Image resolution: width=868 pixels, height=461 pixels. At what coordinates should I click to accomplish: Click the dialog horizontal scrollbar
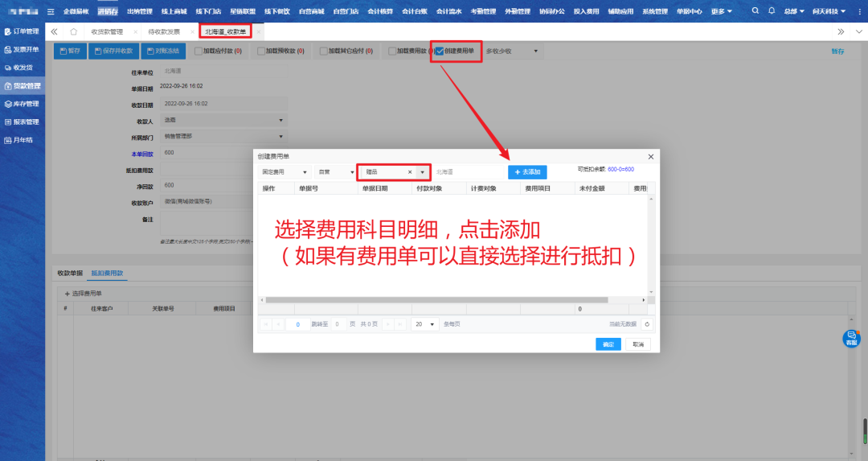pos(436,300)
